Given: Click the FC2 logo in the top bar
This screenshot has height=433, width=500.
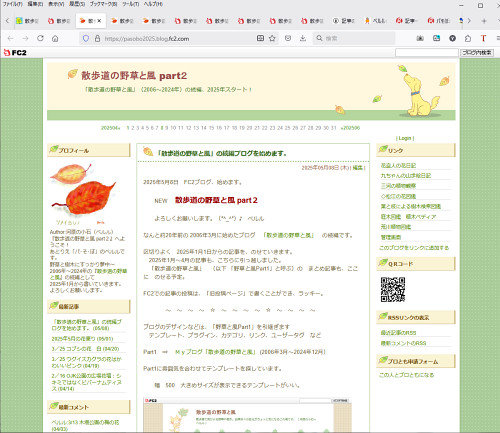Looking at the screenshot, I should (x=15, y=53).
